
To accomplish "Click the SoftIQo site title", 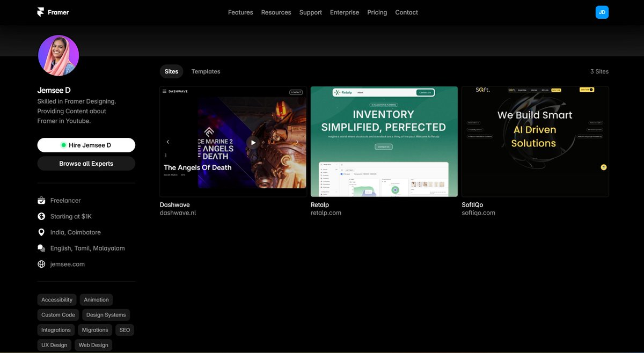I will point(472,205).
